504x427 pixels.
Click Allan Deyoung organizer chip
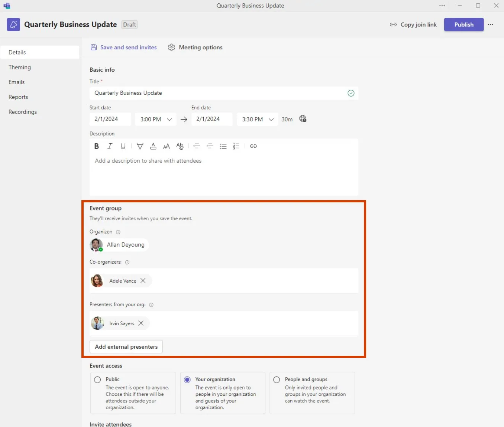(119, 245)
